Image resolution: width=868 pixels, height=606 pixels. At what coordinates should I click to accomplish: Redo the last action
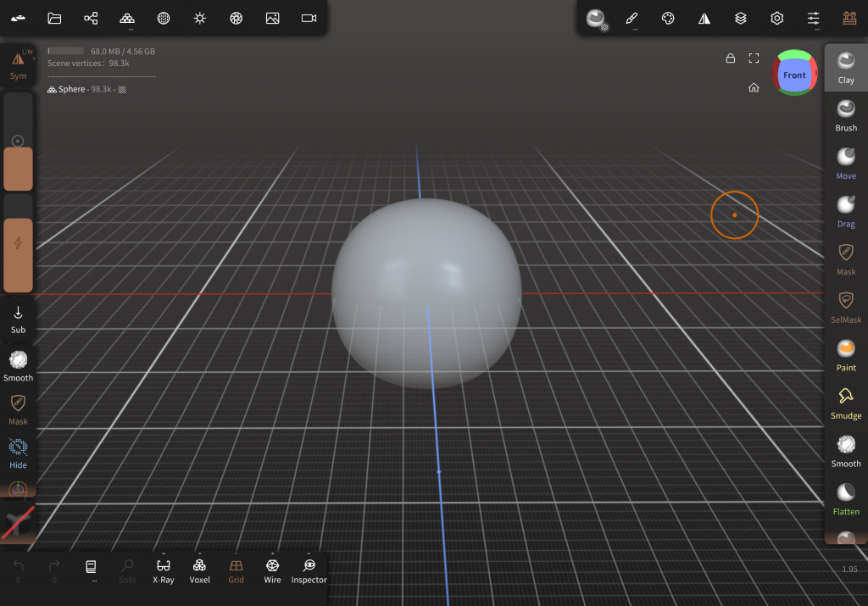coord(54,571)
